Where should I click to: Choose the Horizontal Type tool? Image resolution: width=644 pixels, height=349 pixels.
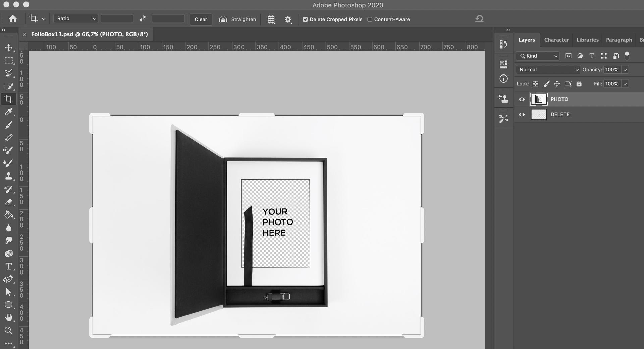9,266
